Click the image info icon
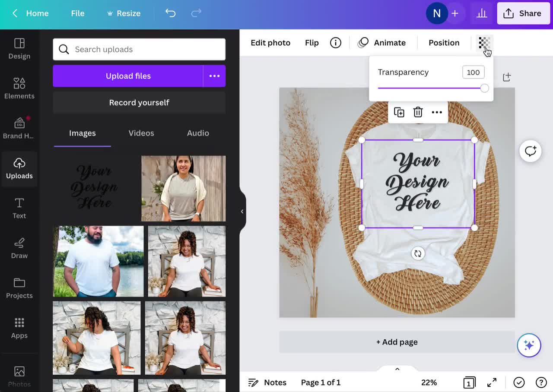 click(336, 43)
